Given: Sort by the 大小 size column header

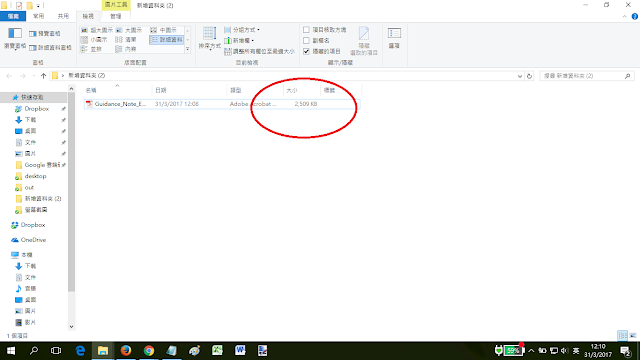Looking at the screenshot, I should 302,90.
